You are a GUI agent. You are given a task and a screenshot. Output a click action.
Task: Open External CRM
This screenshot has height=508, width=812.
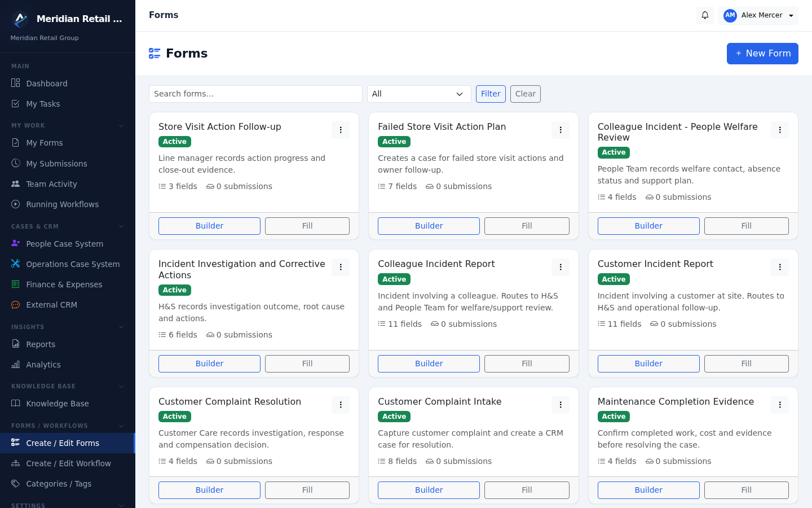tap(68, 305)
